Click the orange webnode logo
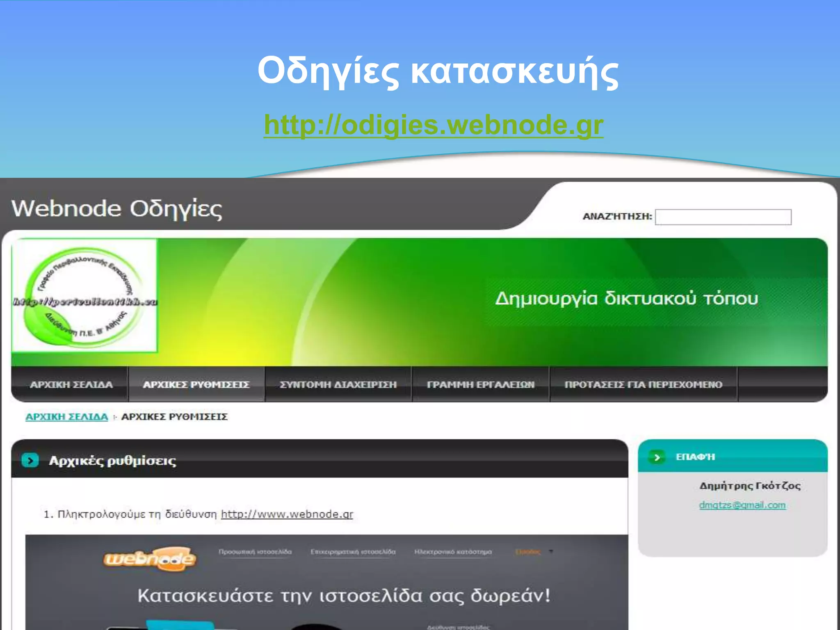 point(150,558)
